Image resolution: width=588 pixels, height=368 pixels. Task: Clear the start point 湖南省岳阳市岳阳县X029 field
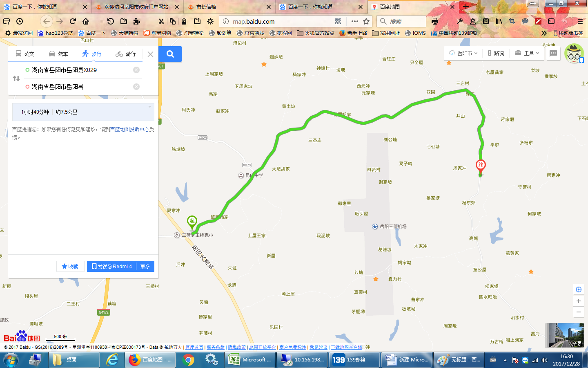pos(136,70)
